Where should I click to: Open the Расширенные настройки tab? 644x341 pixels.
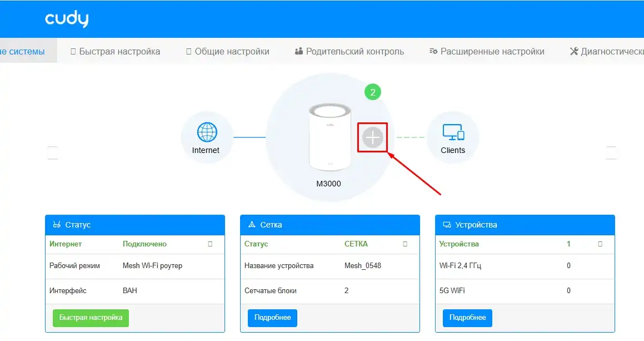point(487,51)
